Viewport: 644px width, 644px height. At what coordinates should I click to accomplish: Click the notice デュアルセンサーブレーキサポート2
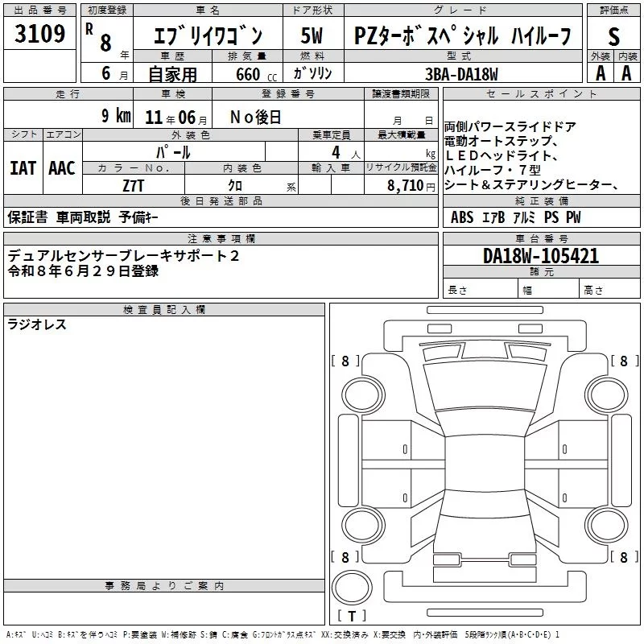(x=123, y=256)
